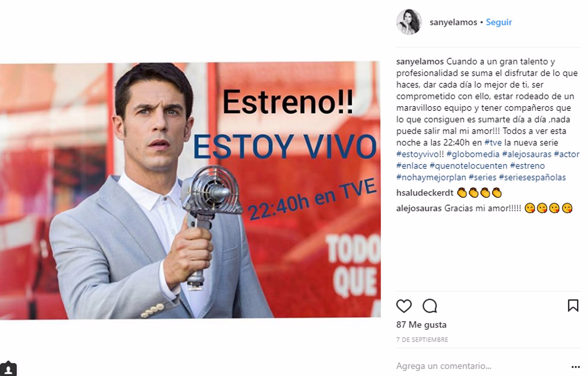Image resolution: width=588 pixels, height=376 pixels.
Task: Like the post with the heart icon
Action: click(404, 306)
